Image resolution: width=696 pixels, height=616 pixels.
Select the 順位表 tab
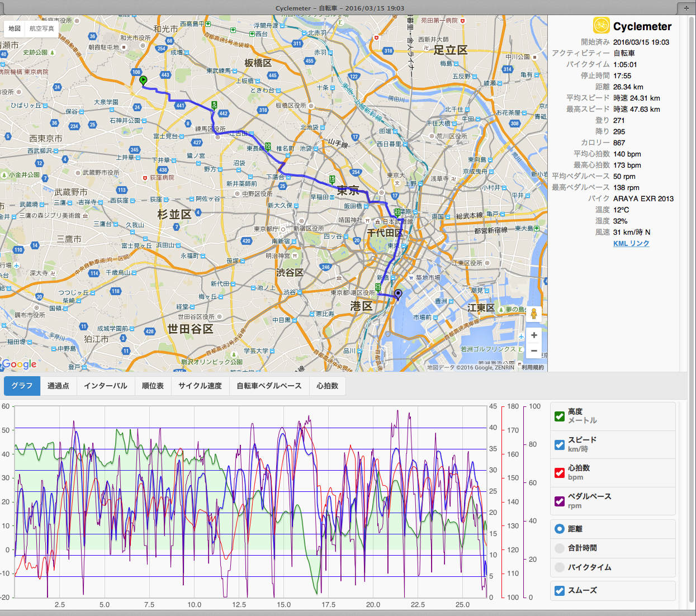[153, 386]
